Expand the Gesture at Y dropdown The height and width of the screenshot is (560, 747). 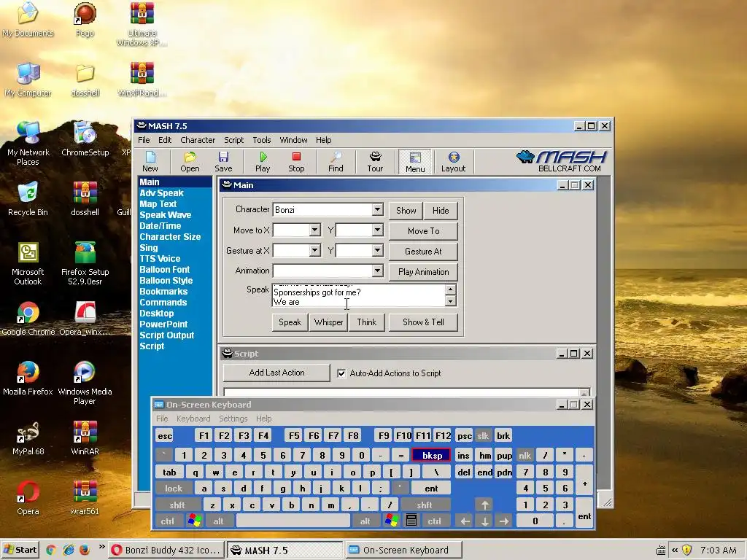[377, 251]
